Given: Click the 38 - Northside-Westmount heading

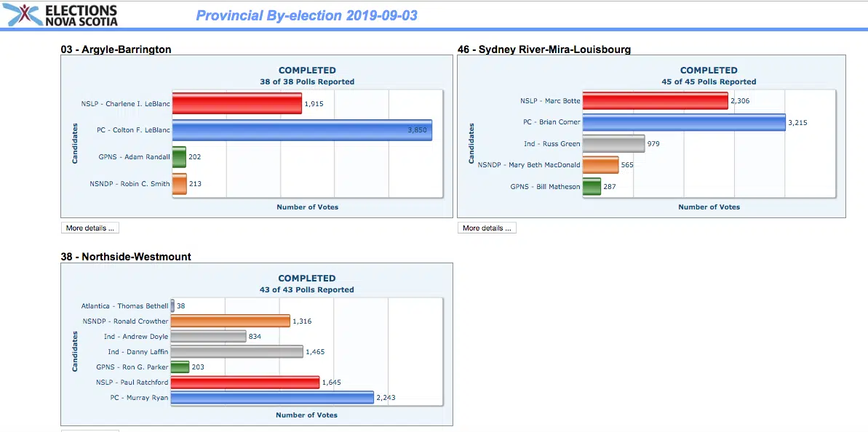Looking at the screenshot, I should (126, 257).
